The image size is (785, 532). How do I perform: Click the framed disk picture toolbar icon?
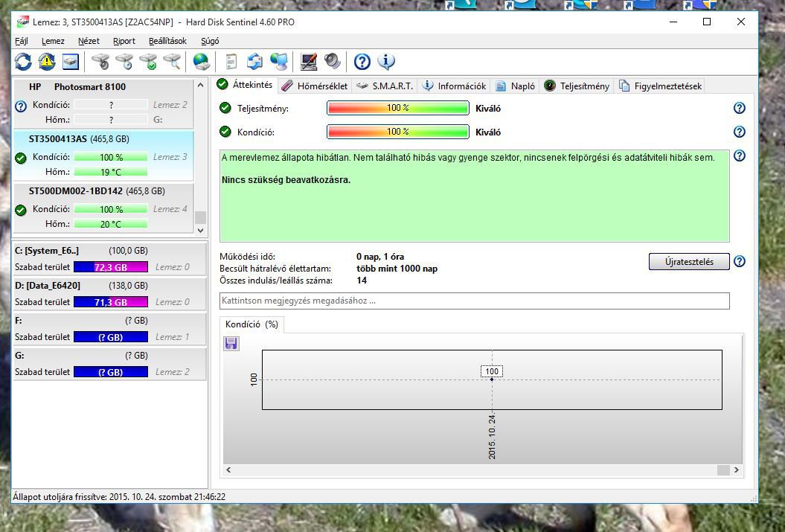coord(71,62)
